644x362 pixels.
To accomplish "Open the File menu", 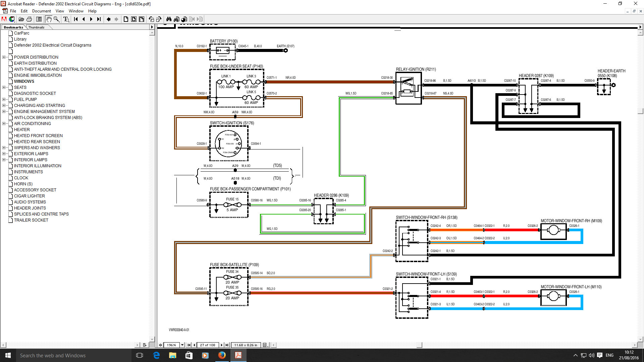I will tap(13, 11).
